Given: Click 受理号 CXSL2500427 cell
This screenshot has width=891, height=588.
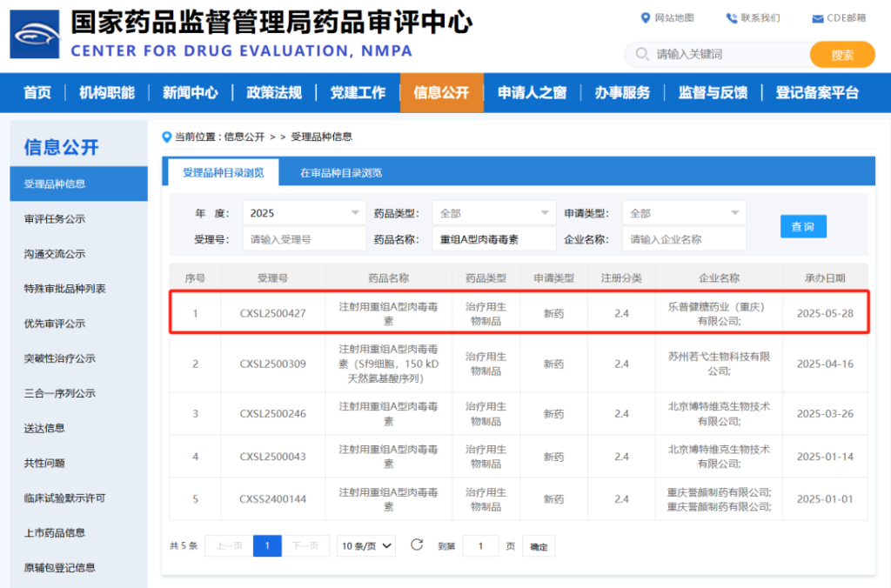Looking at the screenshot, I should (x=272, y=314).
